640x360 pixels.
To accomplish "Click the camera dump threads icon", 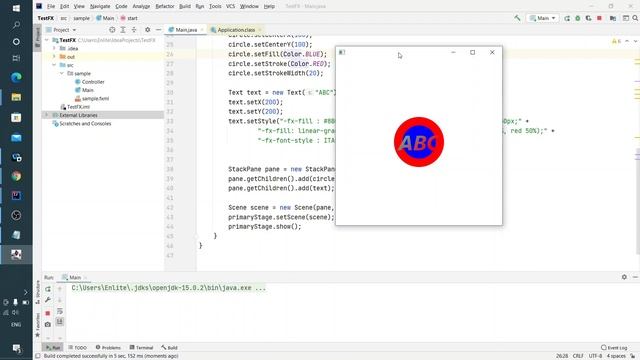I will pos(48,324).
